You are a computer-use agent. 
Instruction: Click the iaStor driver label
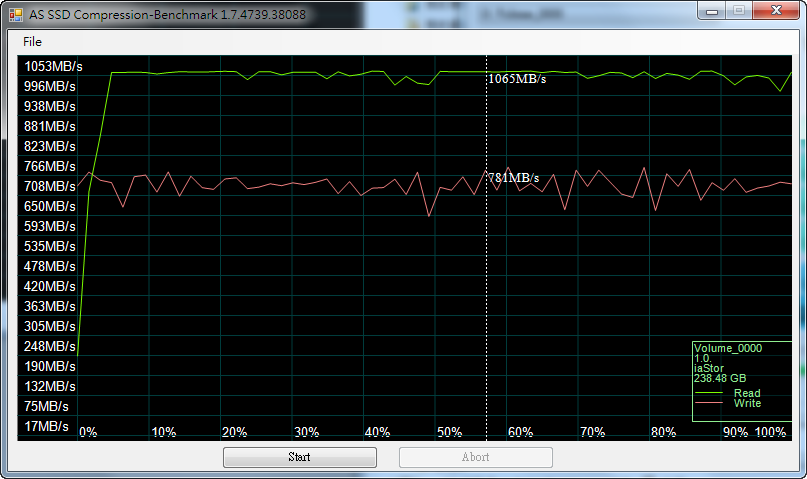(707, 369)
